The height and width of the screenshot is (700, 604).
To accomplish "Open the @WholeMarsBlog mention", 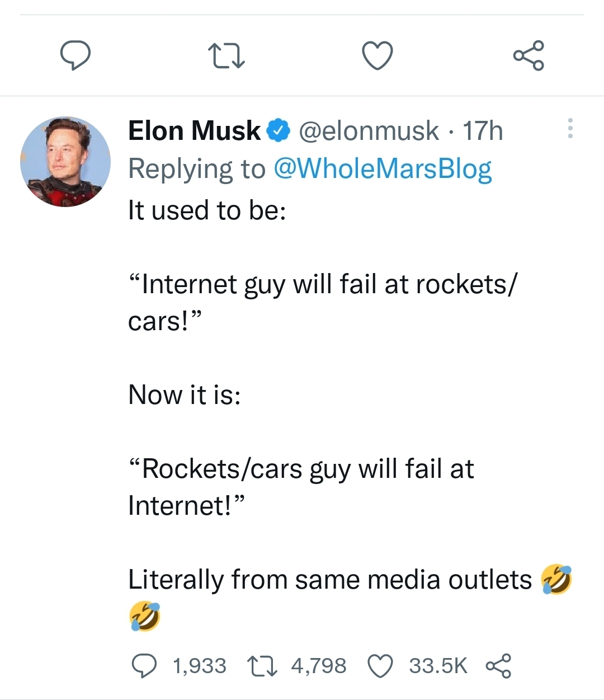I will click(383, 168).
